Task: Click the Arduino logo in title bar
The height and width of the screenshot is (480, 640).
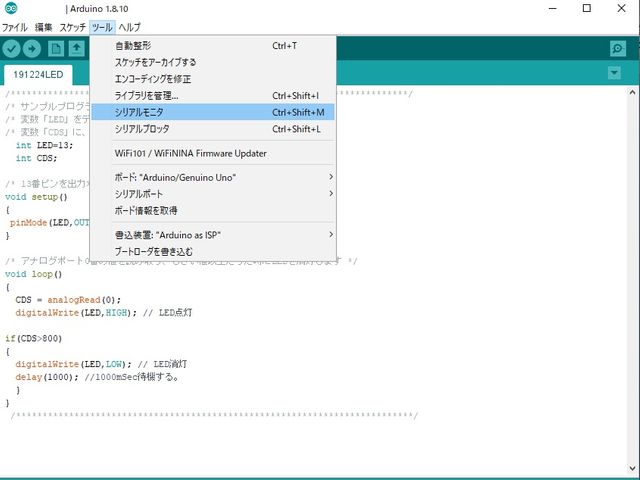Action: point(11,8)
